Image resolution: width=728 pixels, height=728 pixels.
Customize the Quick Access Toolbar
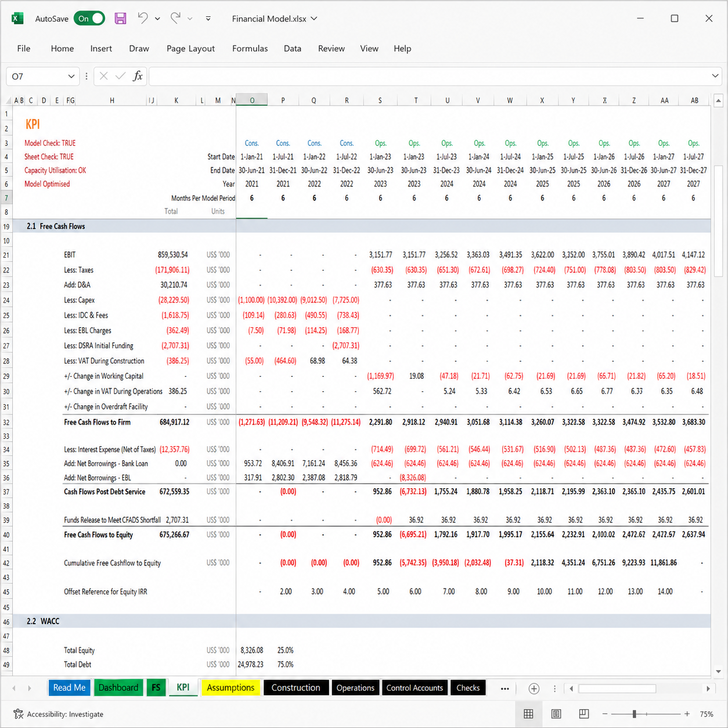pos(208,19)
